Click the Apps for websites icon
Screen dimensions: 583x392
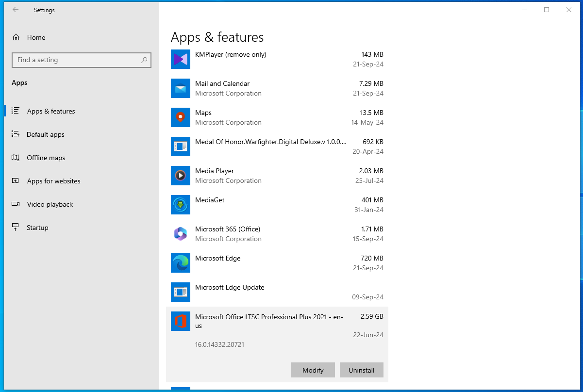click(16, 181)
